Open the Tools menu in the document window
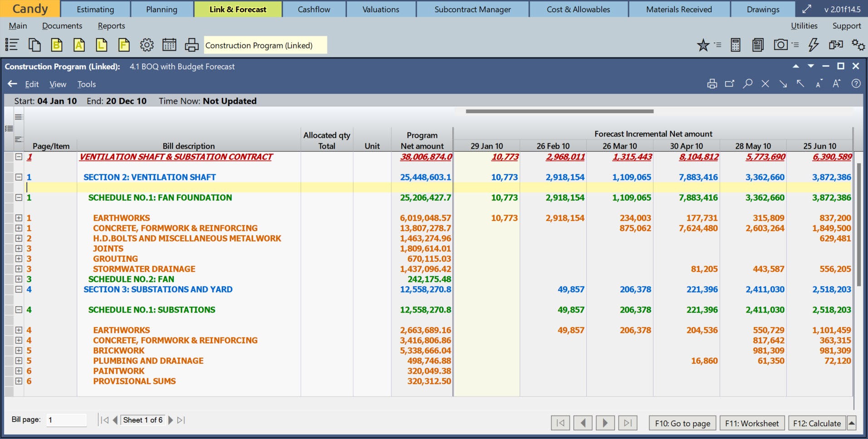This screenshot has height=439, width=868. (86, 84)
